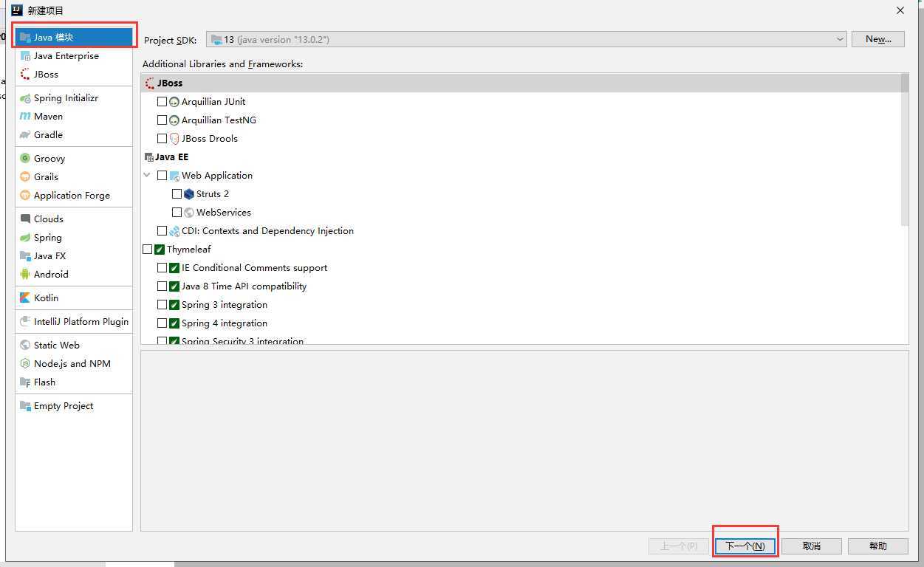
Task: Select the Java module folder icon
Action: [x=25, y=37]
